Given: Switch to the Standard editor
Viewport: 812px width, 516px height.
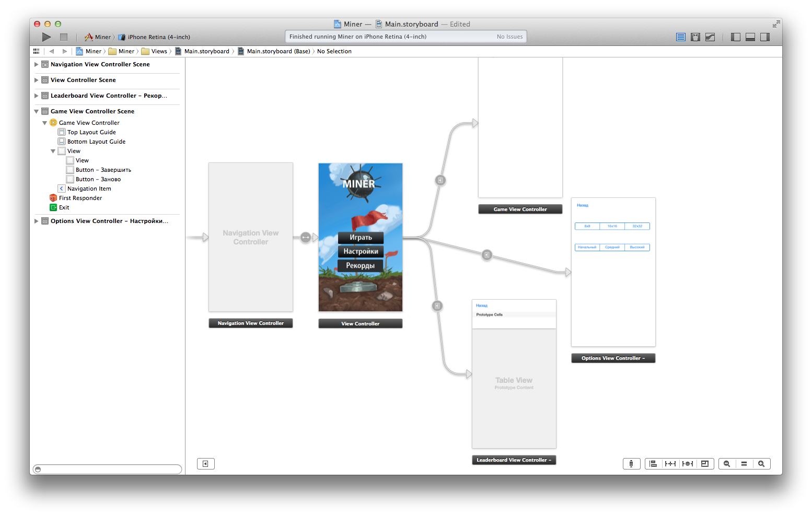Looking at the screenshot, I should [680, 37].
